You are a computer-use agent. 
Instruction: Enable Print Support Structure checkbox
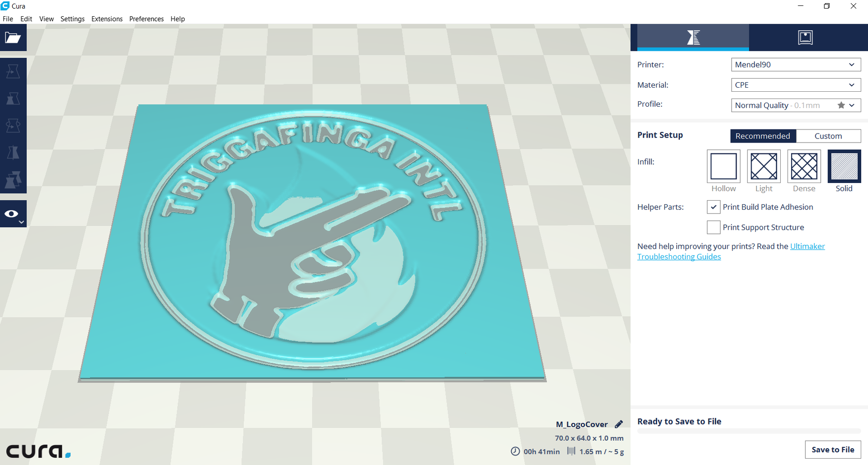(713, 227)
